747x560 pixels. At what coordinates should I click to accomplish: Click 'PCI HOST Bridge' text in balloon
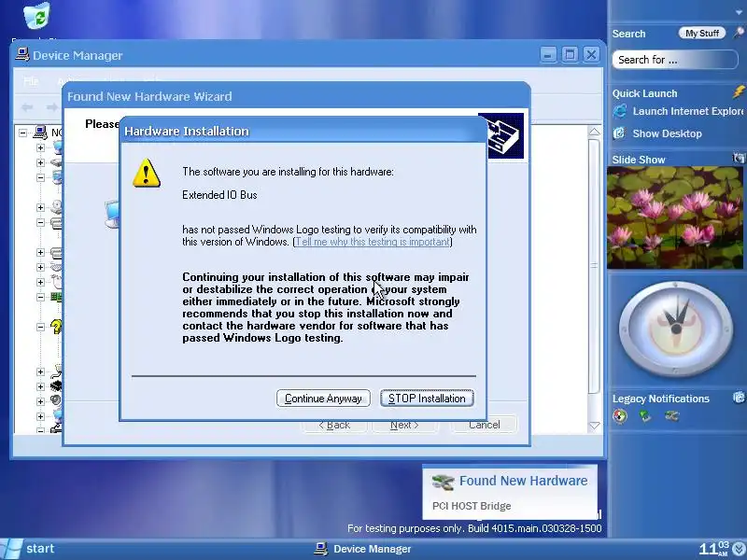pos(472,506)
